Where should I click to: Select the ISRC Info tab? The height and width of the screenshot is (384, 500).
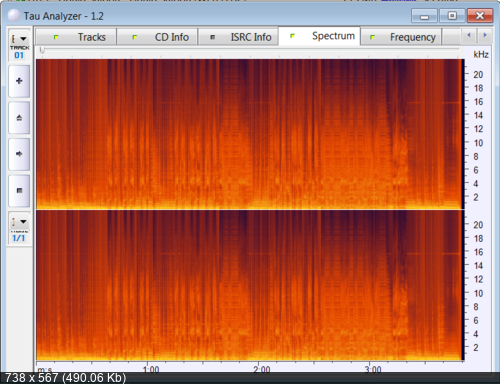(x=238, y=37)
